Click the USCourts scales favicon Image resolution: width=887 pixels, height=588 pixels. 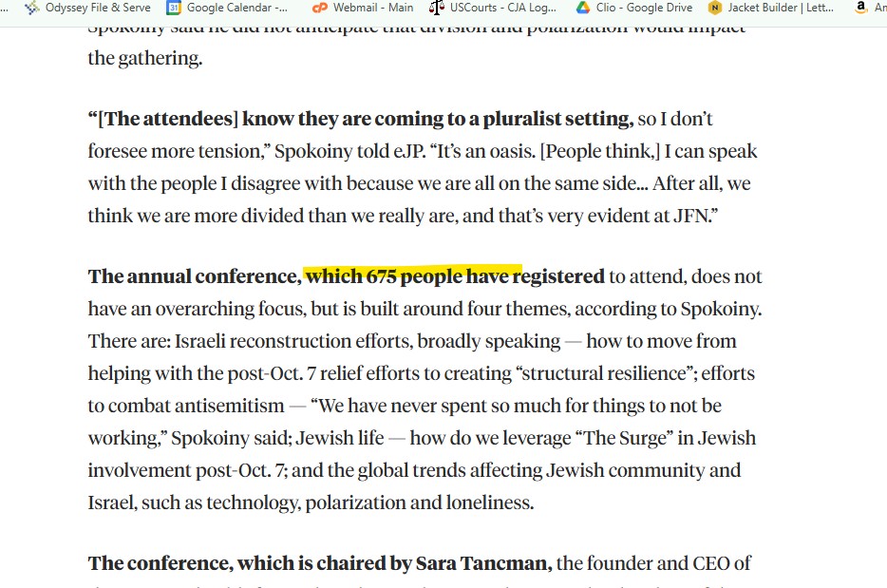coord(436,8)
